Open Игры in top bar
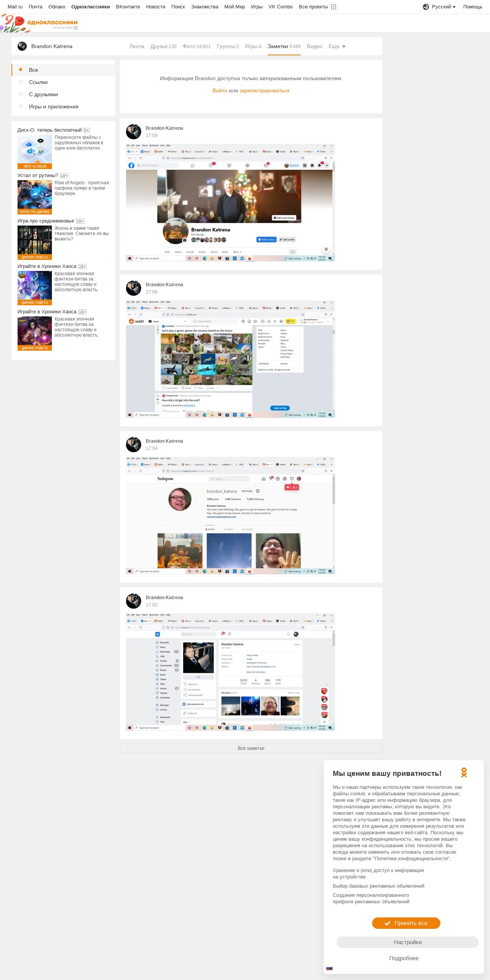Image resolution: width=490 pixels, height=980 pixels. click(x=257, y=7)
